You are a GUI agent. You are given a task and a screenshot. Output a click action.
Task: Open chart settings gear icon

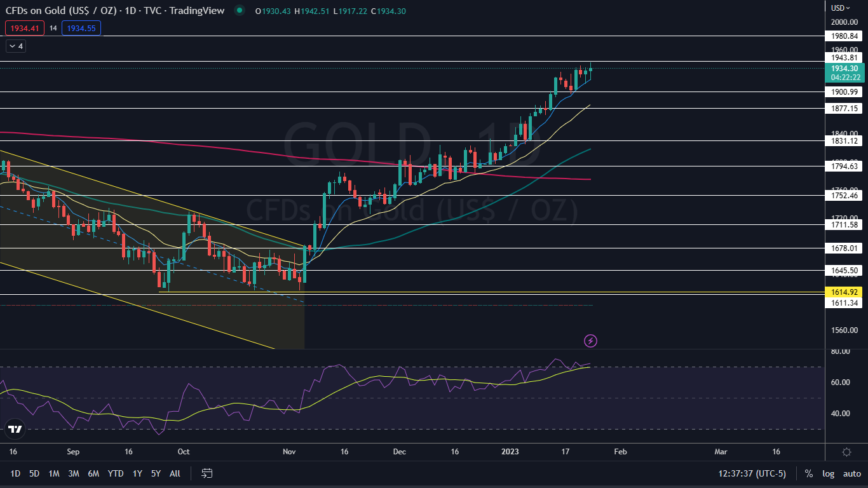[846, 452]
